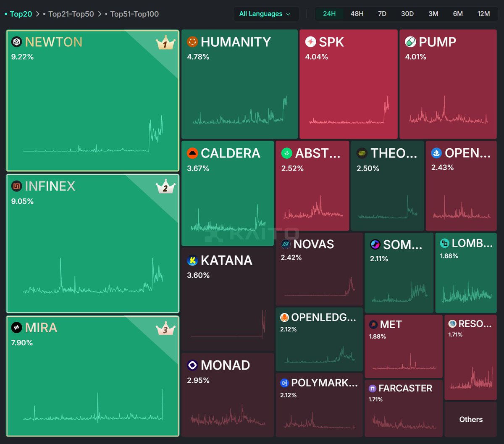The width and height of the screenshot is (504, 444).
Task: Click the PUMP 4.01% value
Action: [416, 57]
